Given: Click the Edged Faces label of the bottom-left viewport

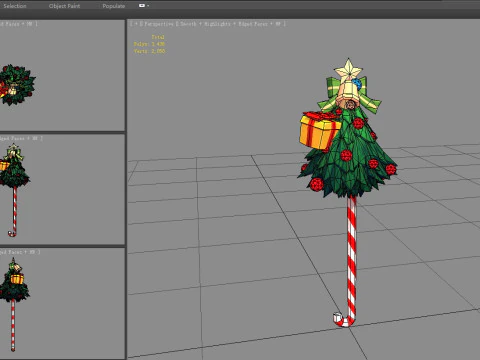Looking at the screenshot, I should pos(12,252).
